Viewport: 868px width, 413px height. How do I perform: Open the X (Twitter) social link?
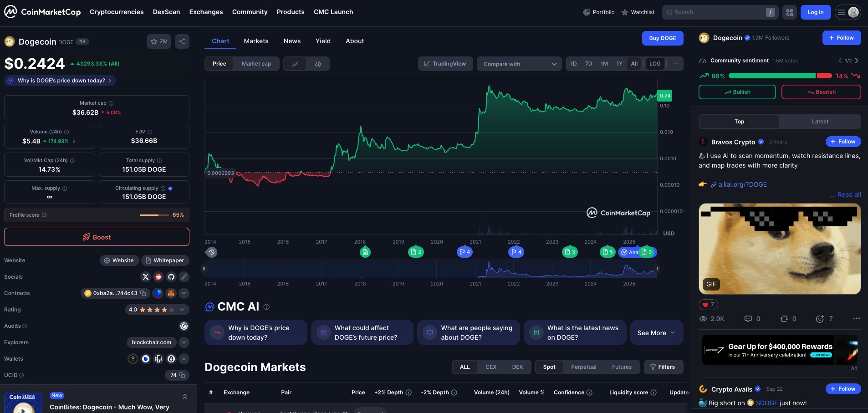tap(146, 277)
